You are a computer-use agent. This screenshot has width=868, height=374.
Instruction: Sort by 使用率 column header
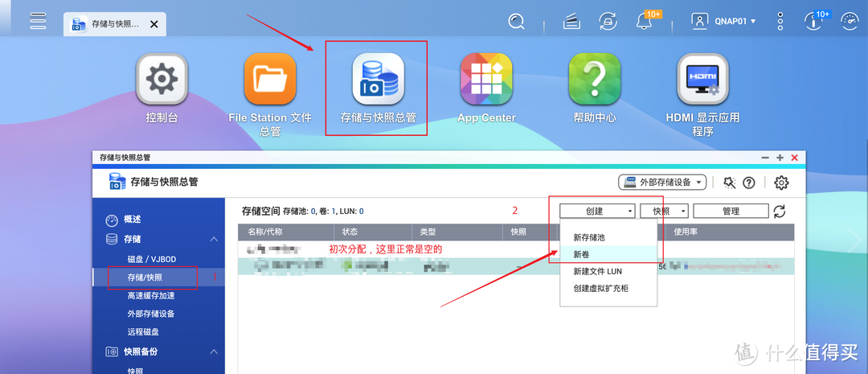click(730, 232)
